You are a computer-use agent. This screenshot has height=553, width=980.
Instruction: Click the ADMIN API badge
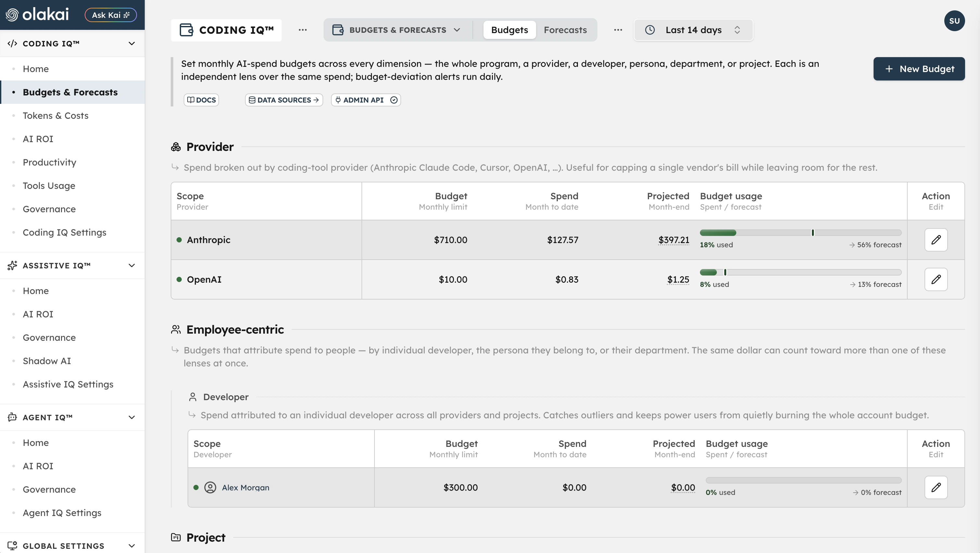pos(366,100)
